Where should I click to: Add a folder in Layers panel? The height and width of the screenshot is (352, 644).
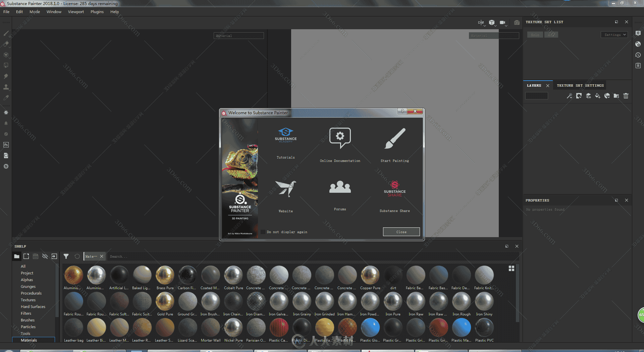pyautogui.click(x=616, y=96)
